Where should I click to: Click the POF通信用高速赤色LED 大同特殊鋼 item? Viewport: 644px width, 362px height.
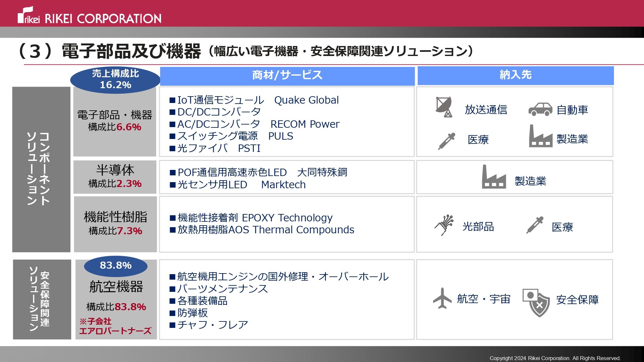point(259,172)
